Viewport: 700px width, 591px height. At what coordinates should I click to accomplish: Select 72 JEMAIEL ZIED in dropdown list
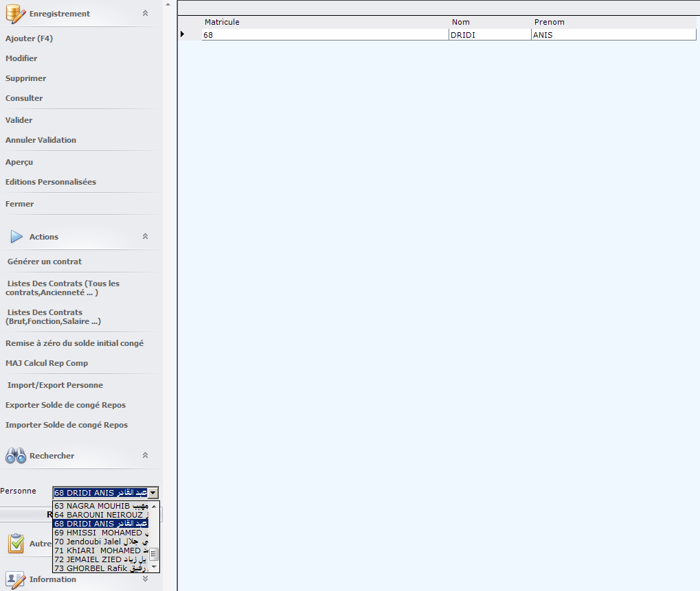pos(101,559)
